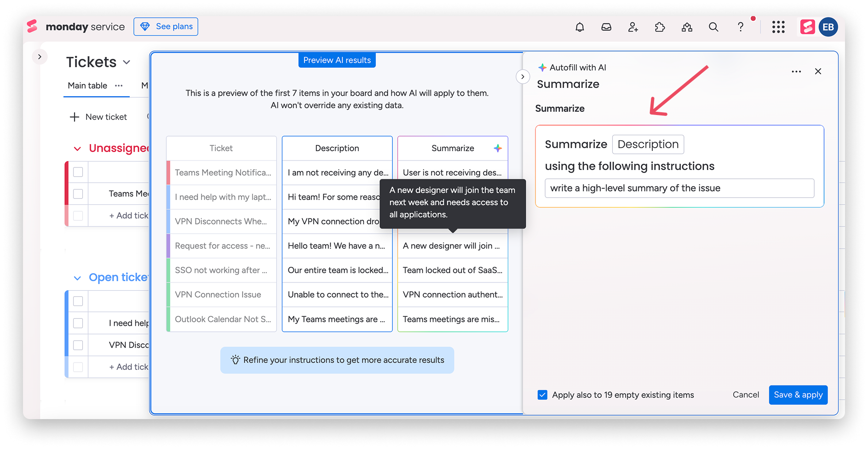Cancel the autofill setup

point(746,395)
